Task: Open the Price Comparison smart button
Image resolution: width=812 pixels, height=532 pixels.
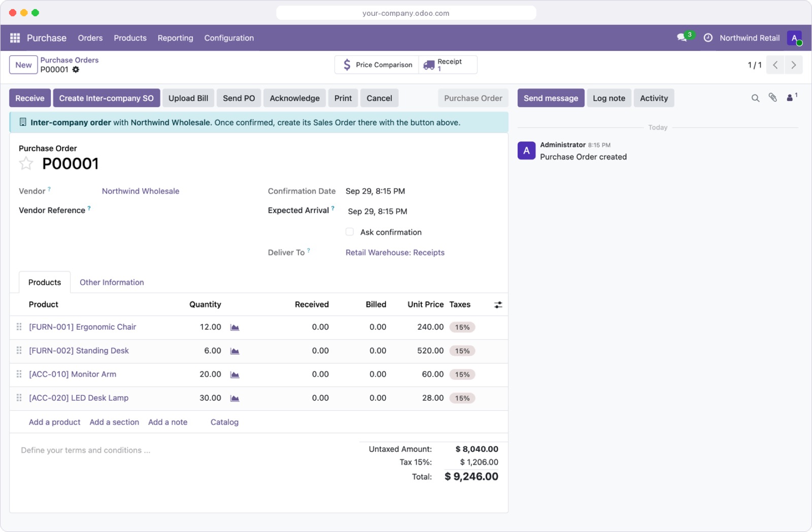Action: coord(377,65)
